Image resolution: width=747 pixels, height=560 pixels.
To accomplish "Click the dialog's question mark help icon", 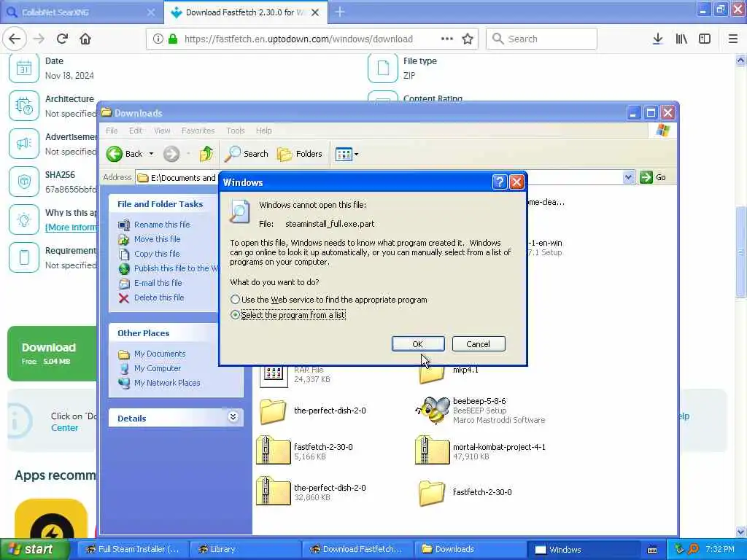I will (x=499, y=182).
